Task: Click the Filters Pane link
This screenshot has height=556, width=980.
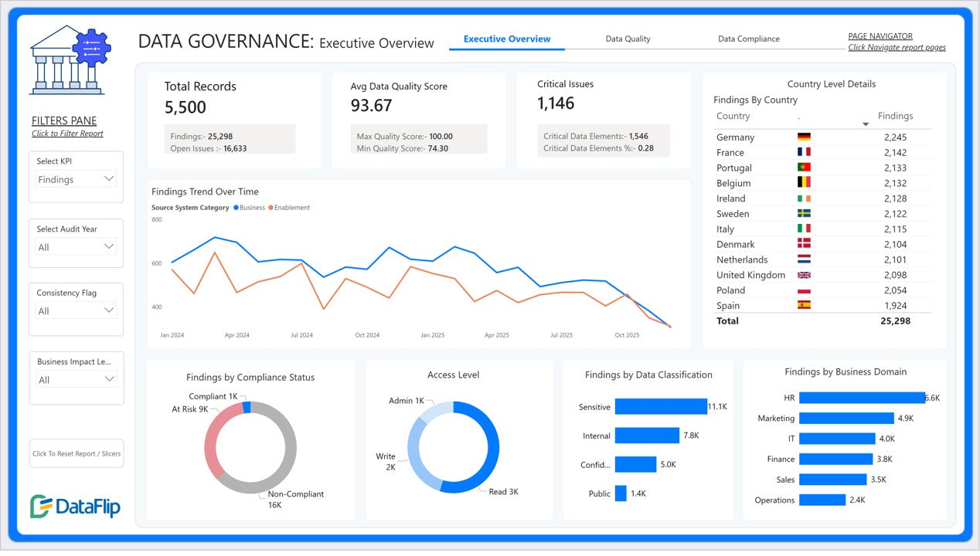Action: tap(64, 121)
